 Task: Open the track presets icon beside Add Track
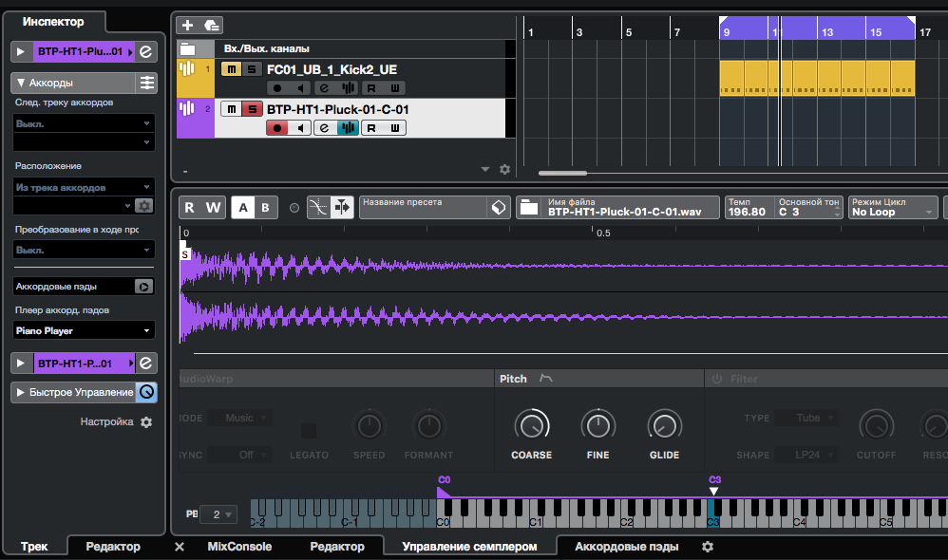(211, 26)
